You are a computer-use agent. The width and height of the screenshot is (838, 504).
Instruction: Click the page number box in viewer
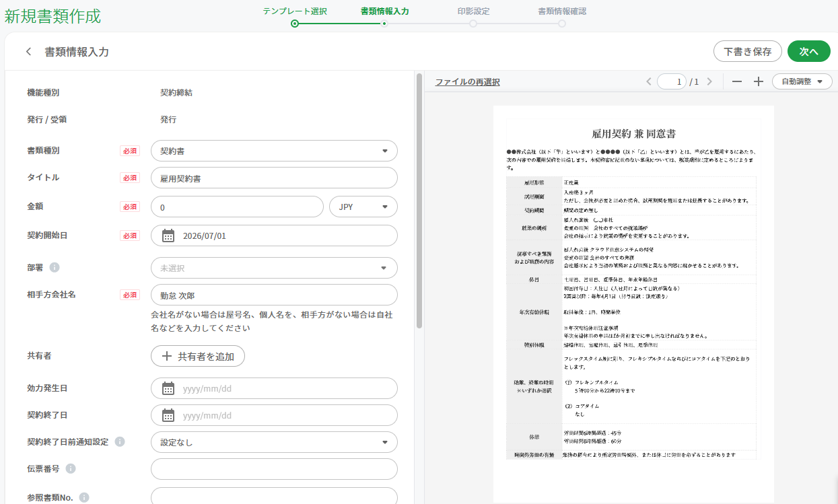point(672,81)
